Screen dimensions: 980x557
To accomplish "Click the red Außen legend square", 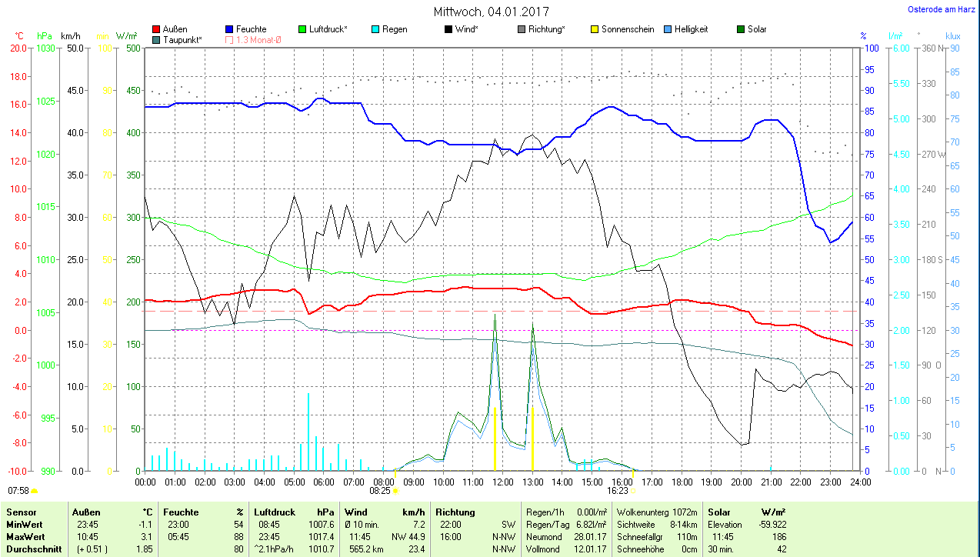I will point(157,29).
